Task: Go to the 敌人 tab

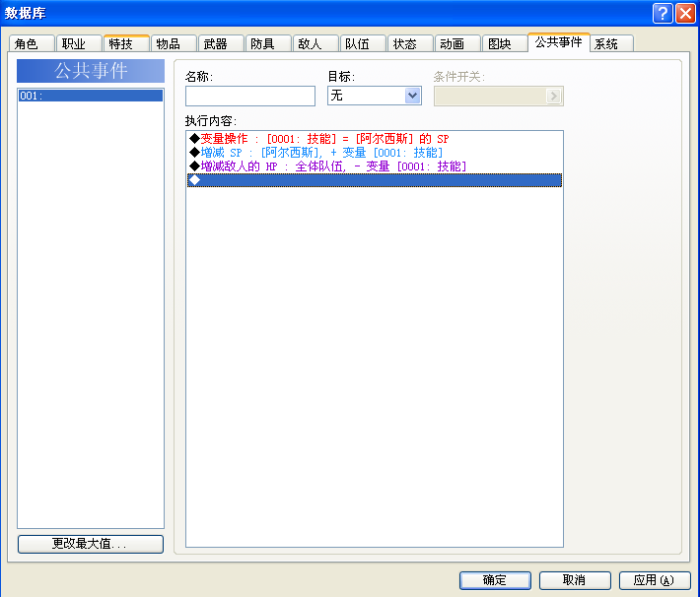Action: (x=315, y=43)
